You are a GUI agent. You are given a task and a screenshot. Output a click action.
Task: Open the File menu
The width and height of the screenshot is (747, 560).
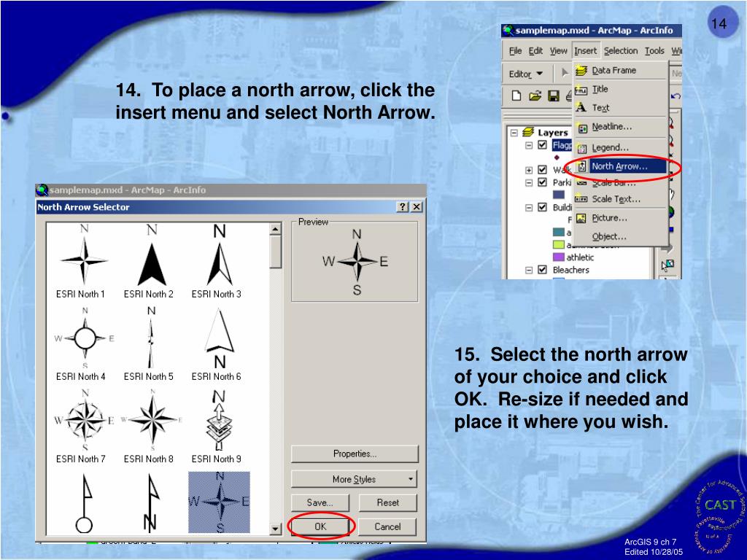click(515, 51)
